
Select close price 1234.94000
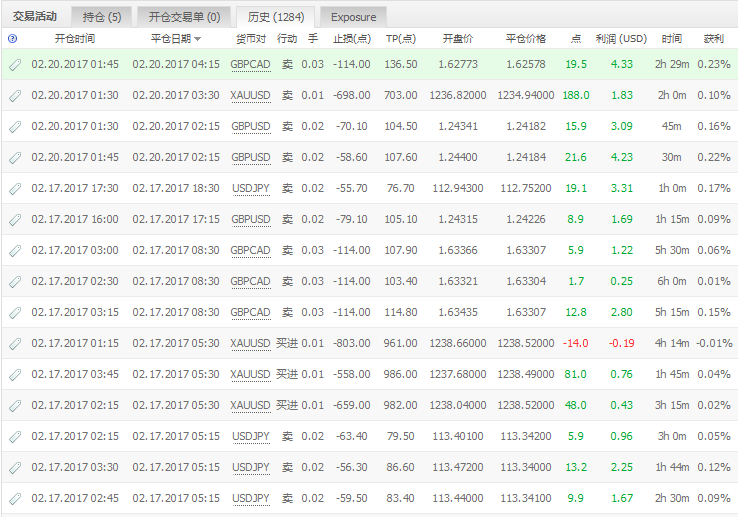[526, 96]
